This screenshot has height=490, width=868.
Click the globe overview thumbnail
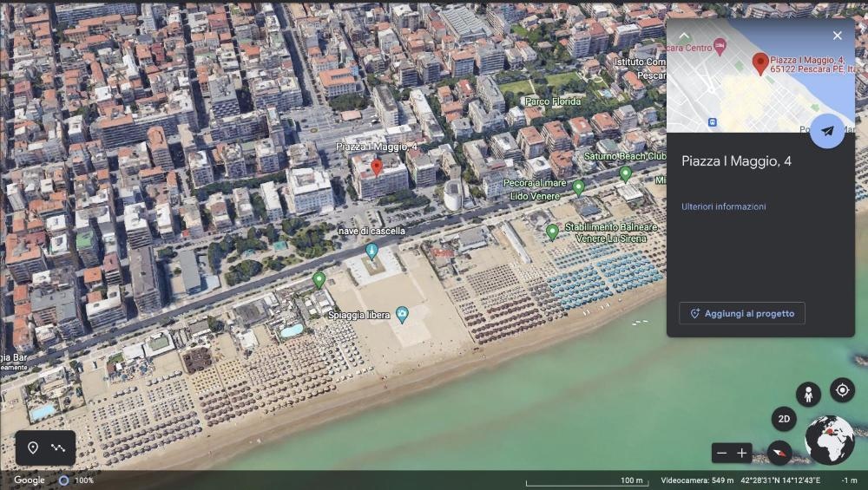coord(830,440)
